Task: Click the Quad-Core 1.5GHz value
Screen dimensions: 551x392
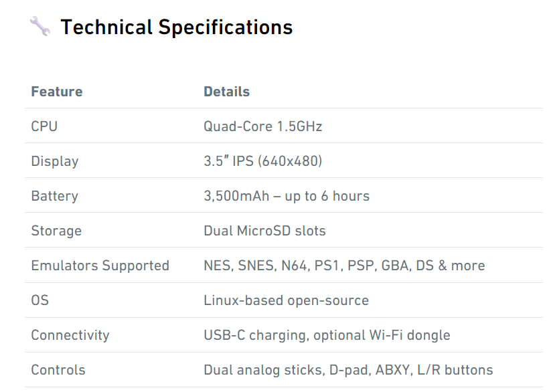Action: coord(263,126)
